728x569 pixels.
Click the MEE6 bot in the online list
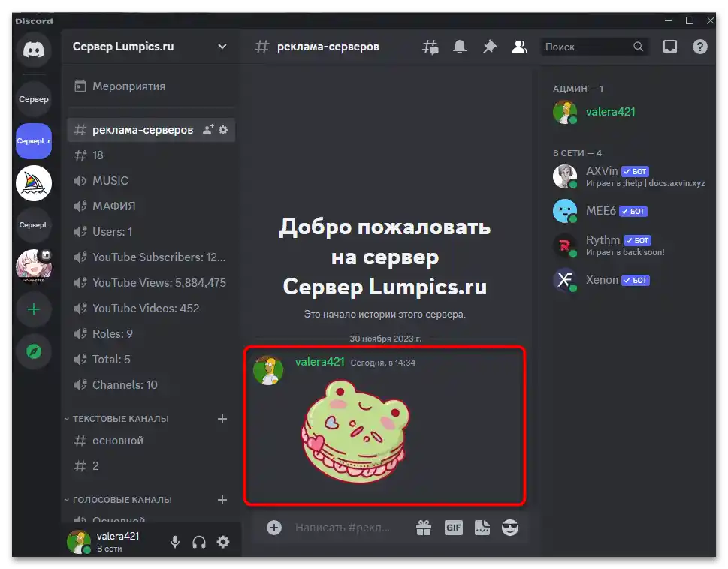click(601, 211)
